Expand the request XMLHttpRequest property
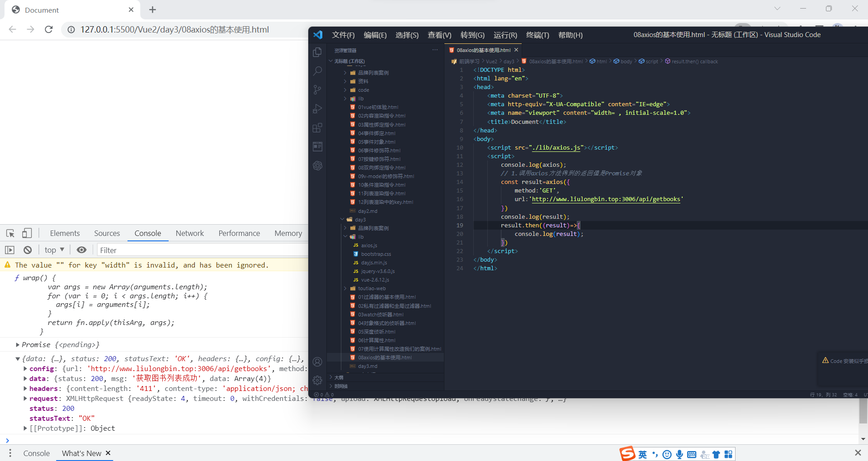 25,399
